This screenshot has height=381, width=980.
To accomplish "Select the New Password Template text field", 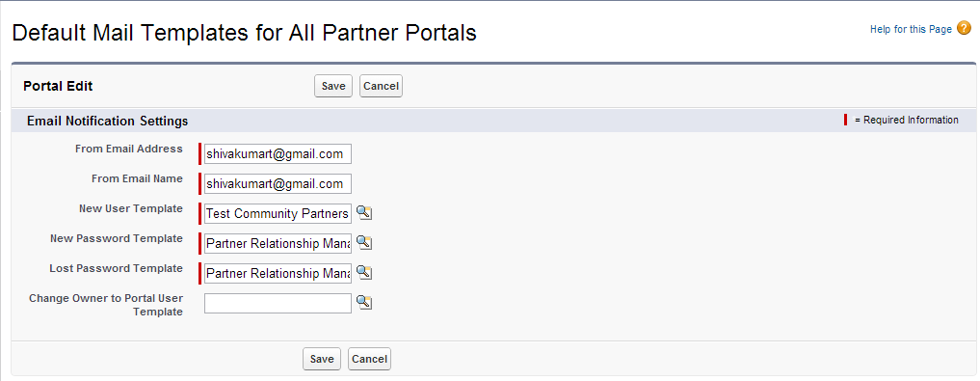I will coord(278,243).
